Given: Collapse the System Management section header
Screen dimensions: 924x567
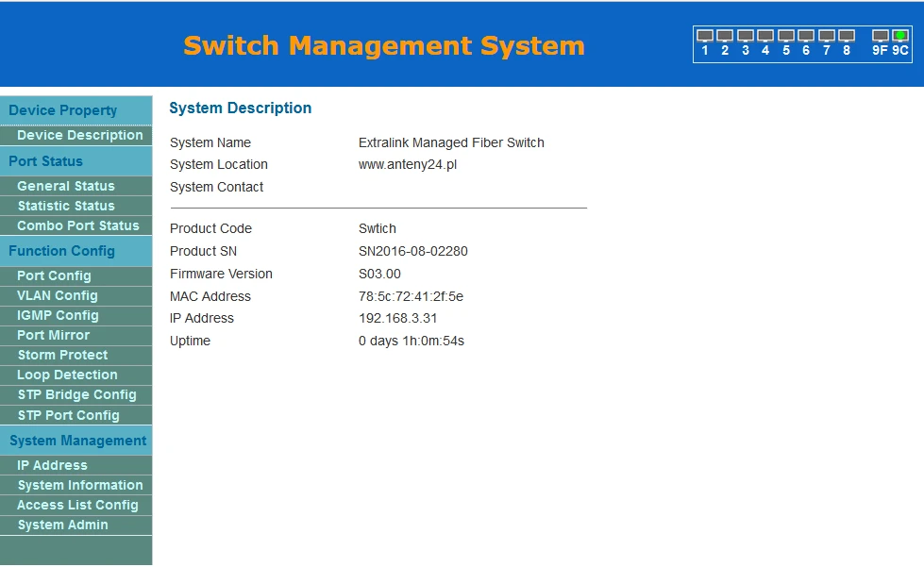Looking at the screenshot, I should click(77, 441).
